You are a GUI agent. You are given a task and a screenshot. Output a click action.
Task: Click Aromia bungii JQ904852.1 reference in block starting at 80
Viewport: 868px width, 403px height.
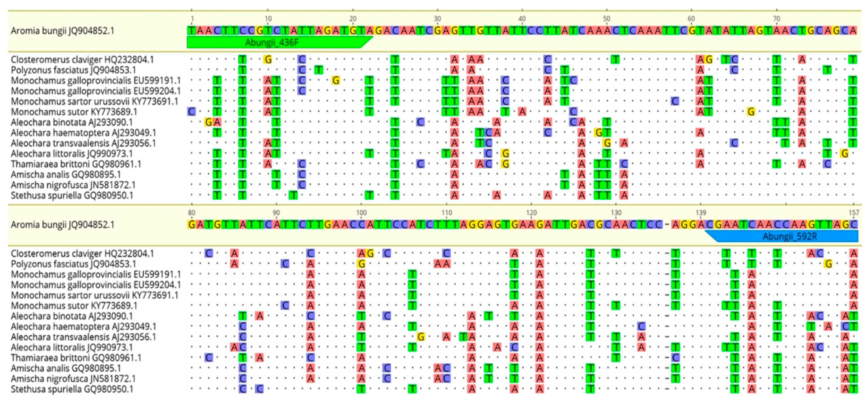pyautogui.click(x=62, y=225)
